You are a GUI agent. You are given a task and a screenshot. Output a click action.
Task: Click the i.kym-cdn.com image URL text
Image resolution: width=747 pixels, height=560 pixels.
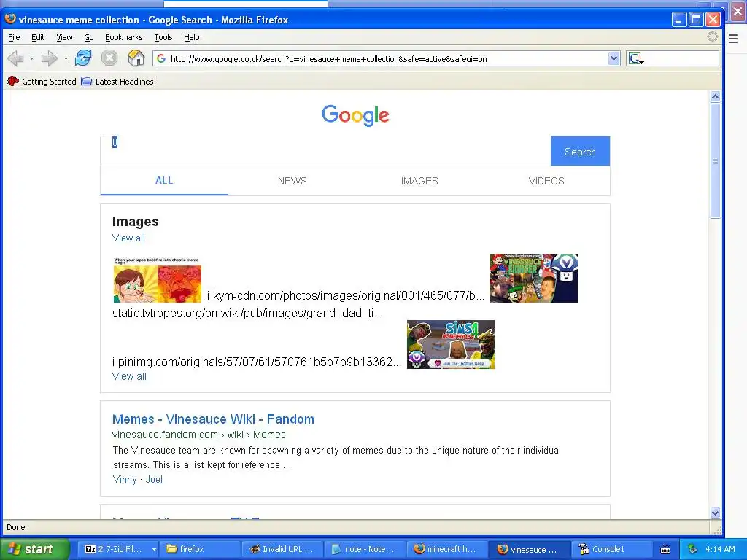tap(345, 296)
